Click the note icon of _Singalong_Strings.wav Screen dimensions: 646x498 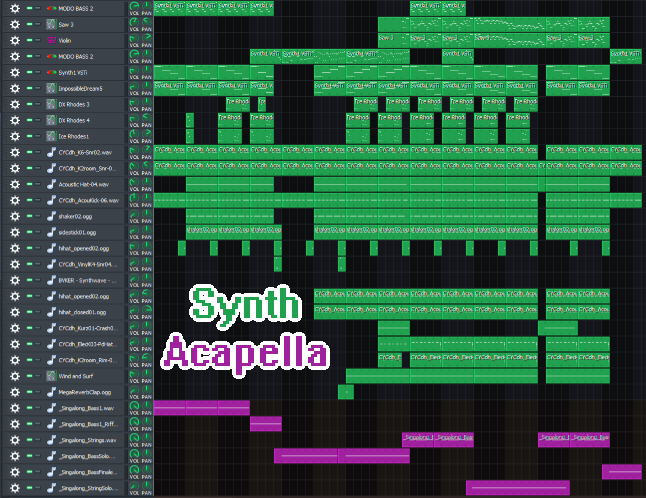click(x=51, y=440)
